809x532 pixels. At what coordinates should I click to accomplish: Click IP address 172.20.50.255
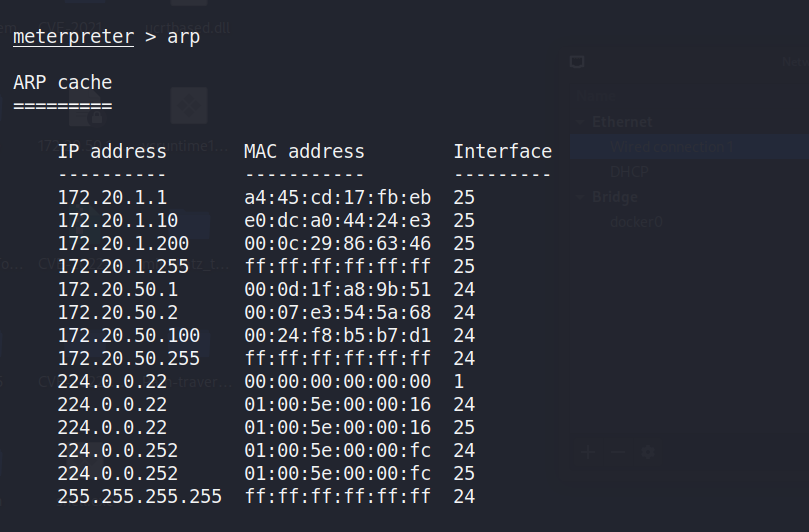tap(128, 359)
